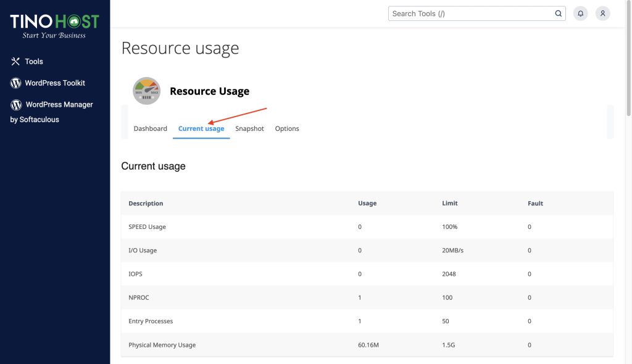Click the 1.5G memory limit value
The height and width of the screenshot is (364, 632).
click(449, 345)
